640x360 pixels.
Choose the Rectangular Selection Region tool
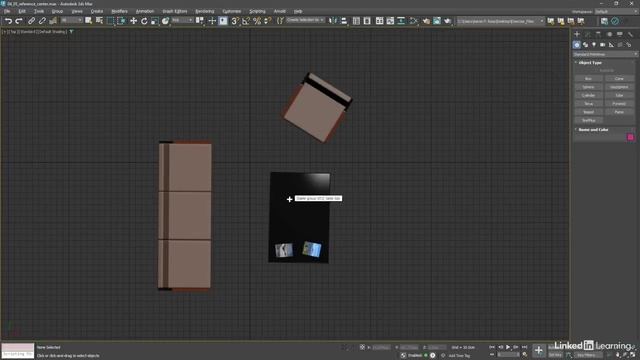(x=110, y=21)
